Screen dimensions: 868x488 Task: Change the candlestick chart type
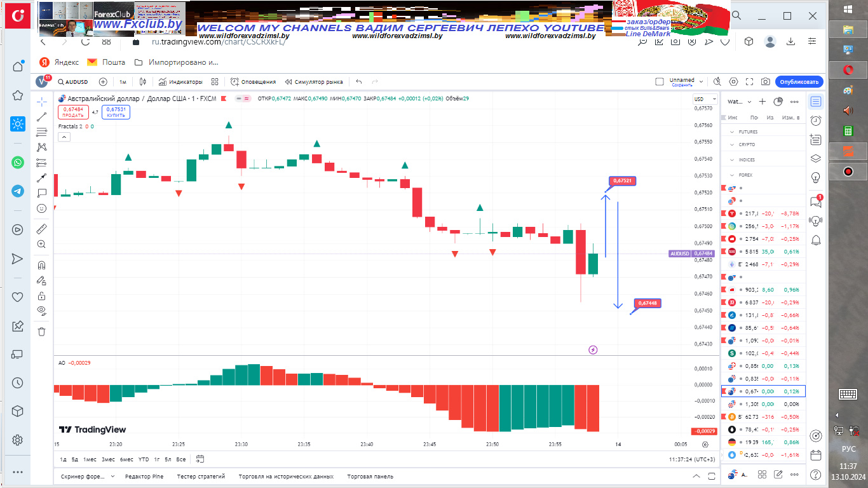coord(143,82)
